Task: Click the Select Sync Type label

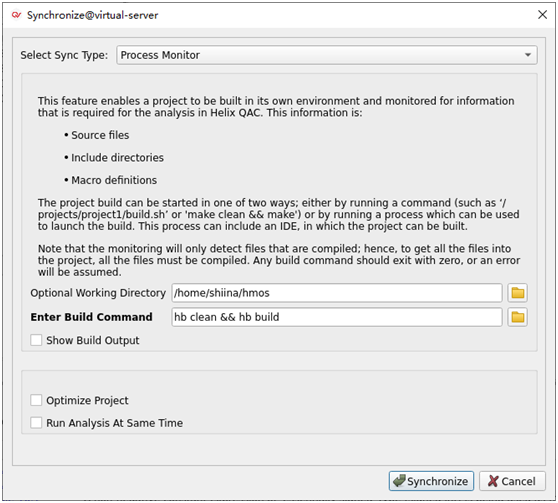Action: [64, 55]
